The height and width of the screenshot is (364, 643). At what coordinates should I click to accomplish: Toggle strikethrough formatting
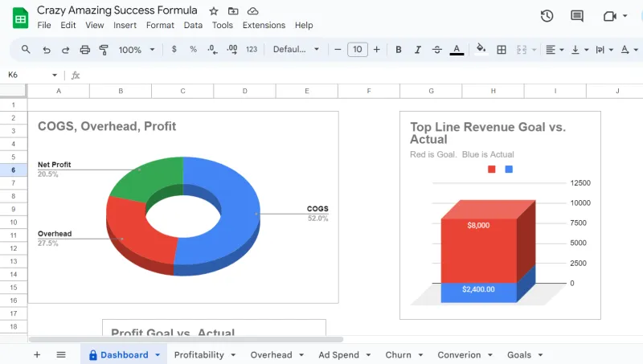click(437, 50)
